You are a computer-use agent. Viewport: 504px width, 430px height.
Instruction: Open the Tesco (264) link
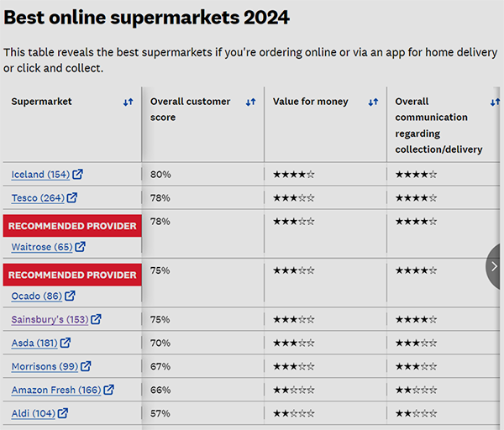(x=38, y=198)
